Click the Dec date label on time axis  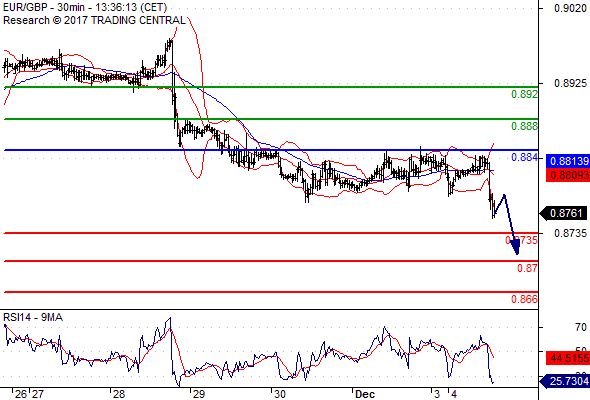pos(365,394)
